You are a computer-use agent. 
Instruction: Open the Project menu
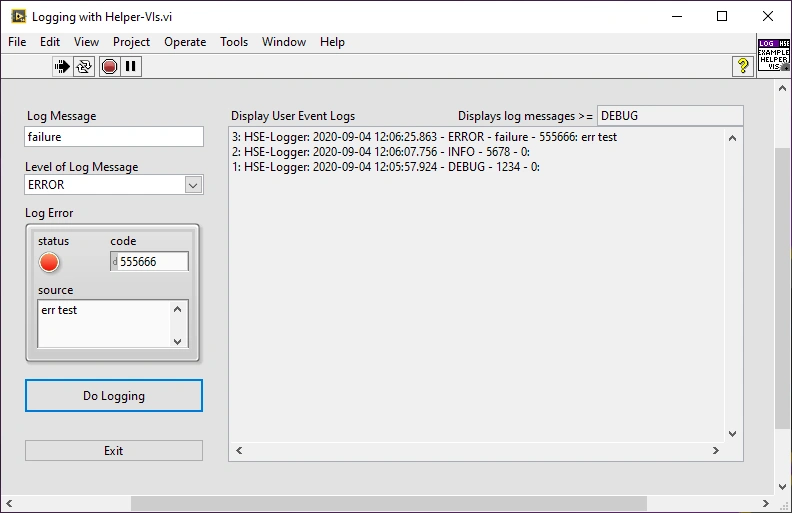131,42
